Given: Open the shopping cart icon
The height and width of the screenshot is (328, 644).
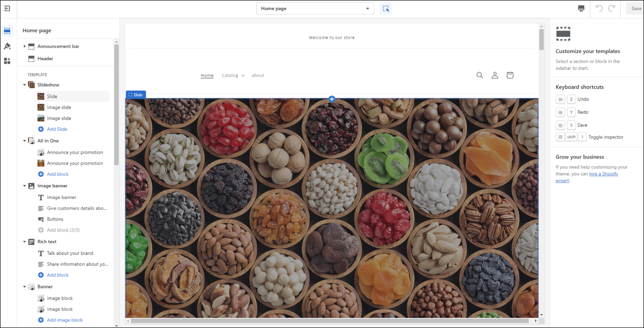Looking at the screenshot, I should click(x=510, y=75).
